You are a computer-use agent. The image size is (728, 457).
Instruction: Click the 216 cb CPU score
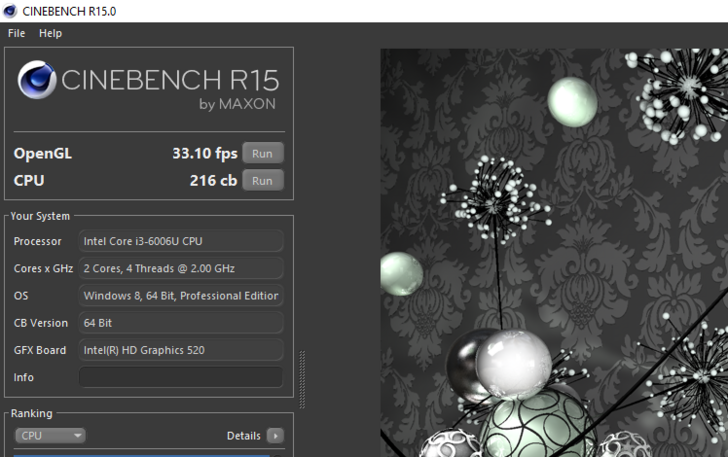pos(214,181)
